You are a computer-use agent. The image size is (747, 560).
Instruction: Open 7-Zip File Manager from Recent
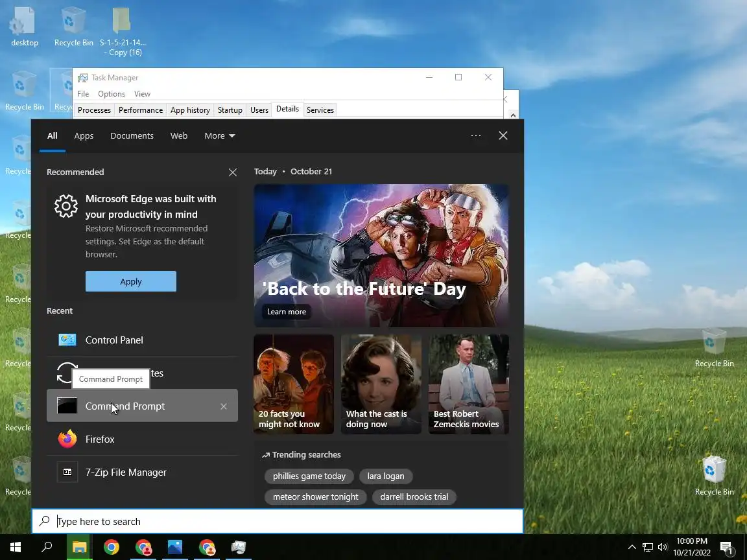point(142,472)
